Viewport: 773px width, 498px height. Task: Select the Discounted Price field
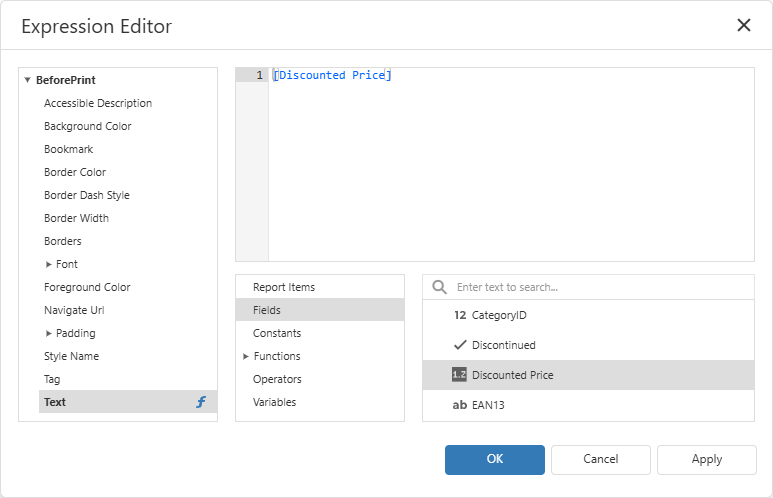point(588,375)
